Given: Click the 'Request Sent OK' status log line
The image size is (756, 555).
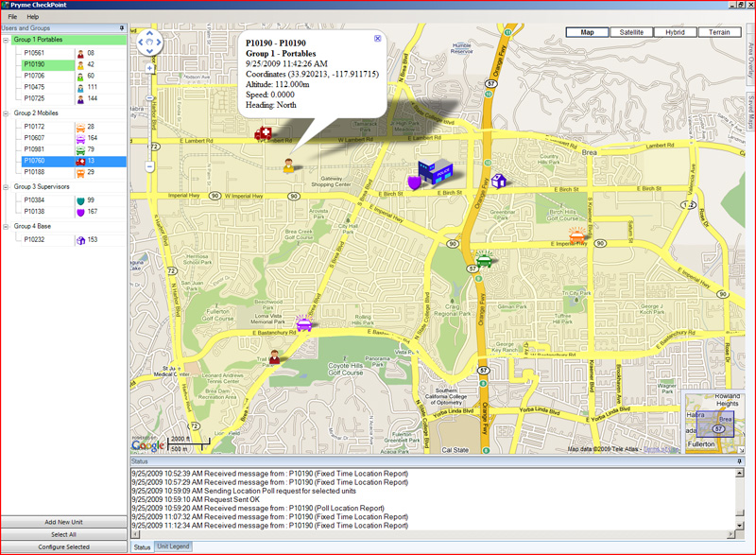Looking at the screenshot, I should (196, 499).
